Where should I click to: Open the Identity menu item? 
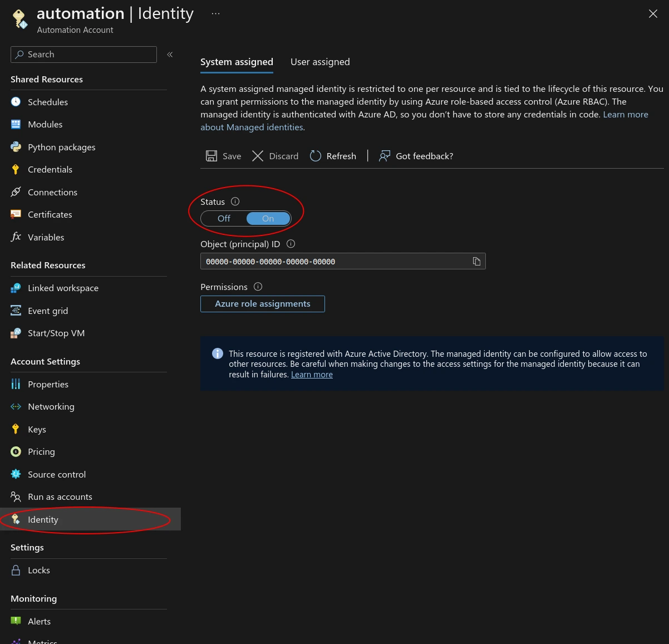(90, 519)
